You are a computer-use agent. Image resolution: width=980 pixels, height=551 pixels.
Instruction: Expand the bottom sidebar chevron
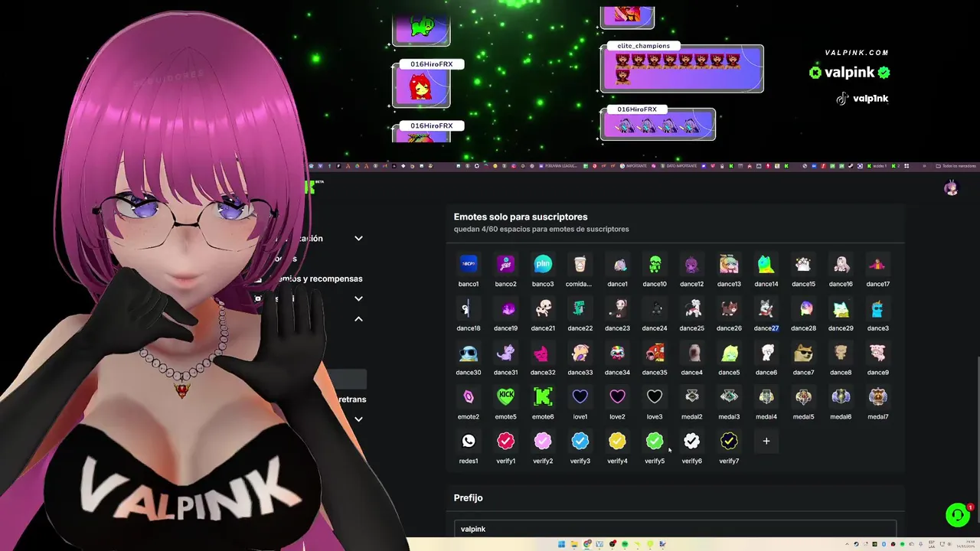pos(358,419)
